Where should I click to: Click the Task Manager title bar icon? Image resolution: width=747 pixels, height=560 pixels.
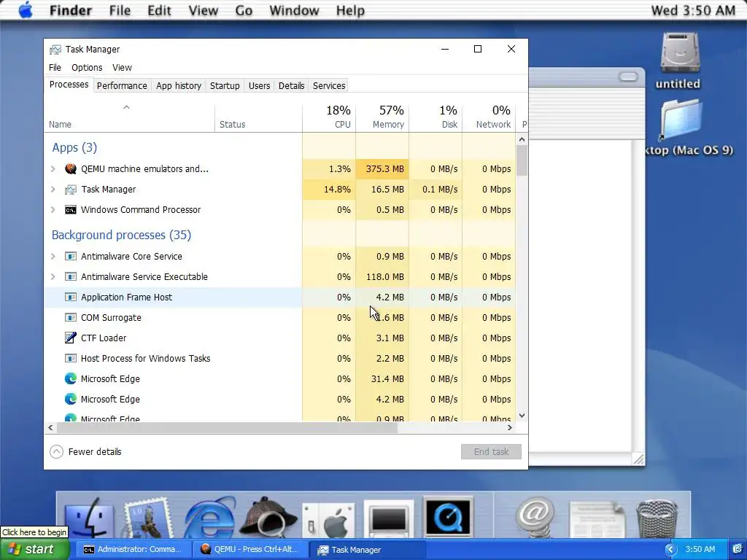(x=55, y=50)
